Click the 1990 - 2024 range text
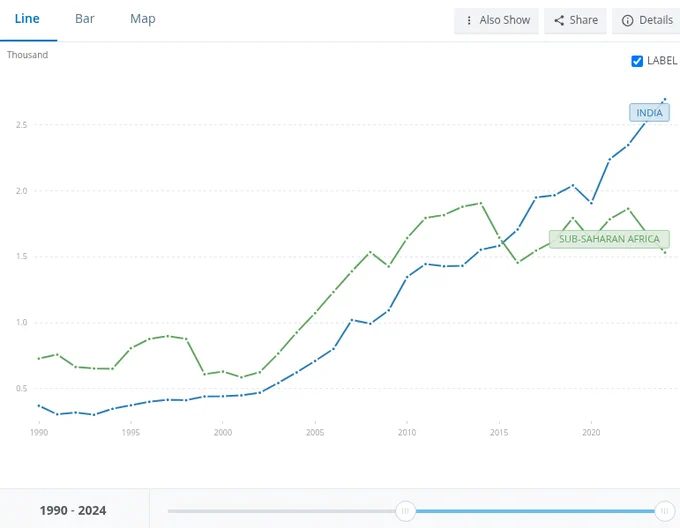Viewport: 680px width, 528px height. [73, 511]
